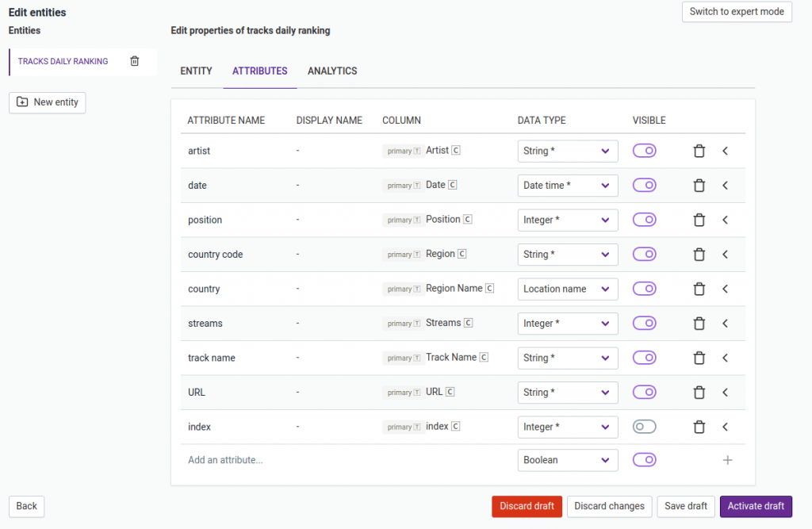Turn off visibility for country attribute
The height and width of the screenshot is (529, 812).
coord(644,289)
